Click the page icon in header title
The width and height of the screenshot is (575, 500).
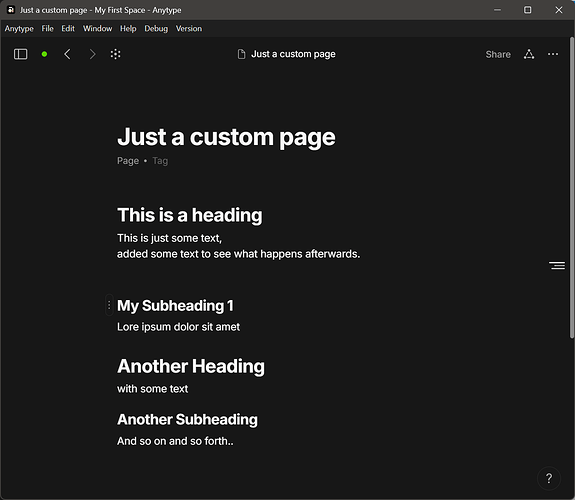click(241, 54)
